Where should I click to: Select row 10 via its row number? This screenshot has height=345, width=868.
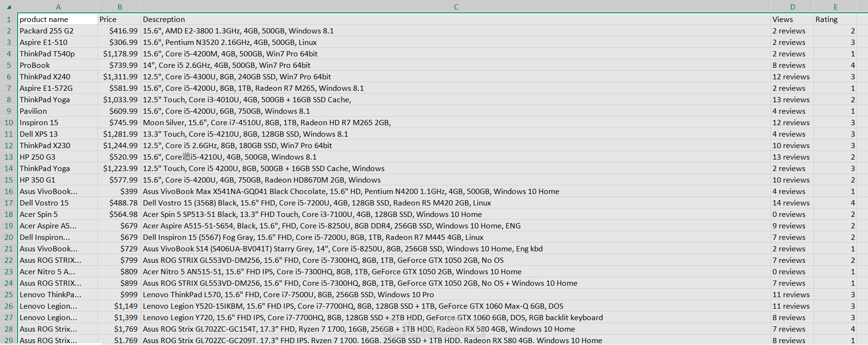coord(9,122)
